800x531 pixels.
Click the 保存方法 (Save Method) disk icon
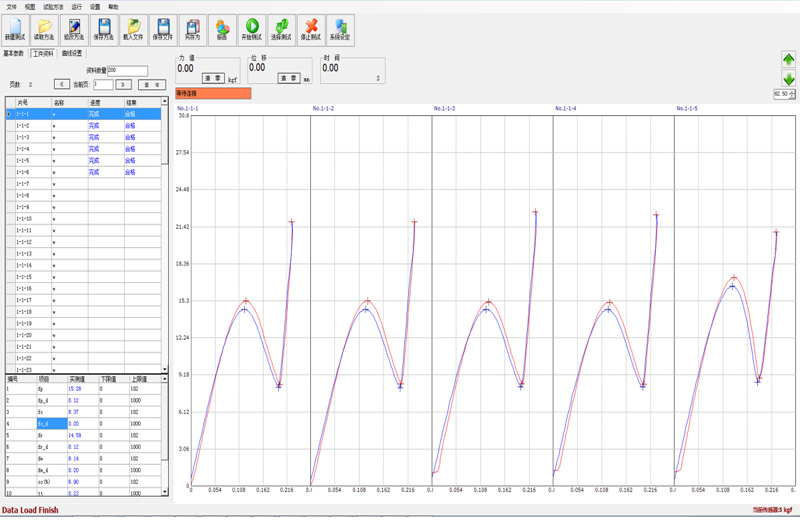(x=104, y=28)
